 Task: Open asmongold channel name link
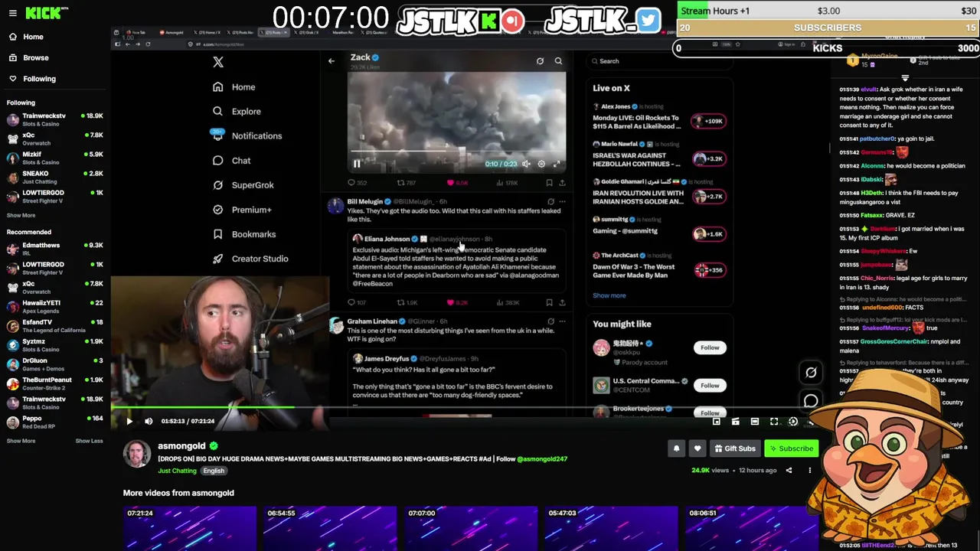click(x=181, y=445)
